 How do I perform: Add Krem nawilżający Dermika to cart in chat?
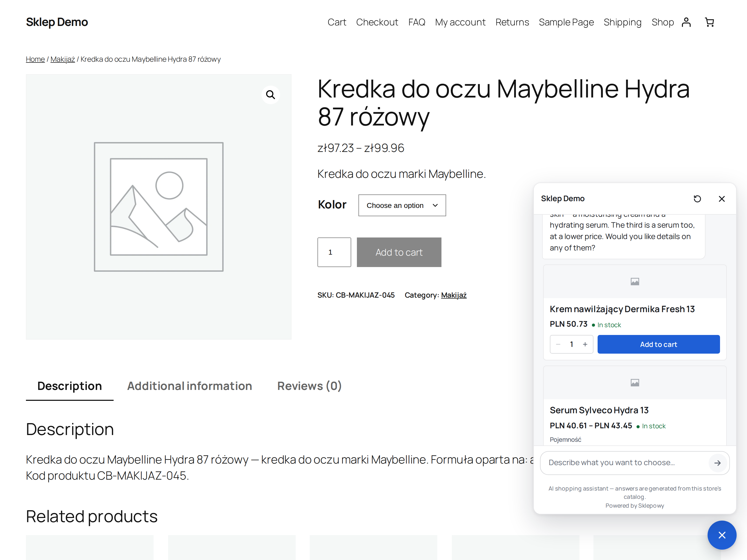659,344
